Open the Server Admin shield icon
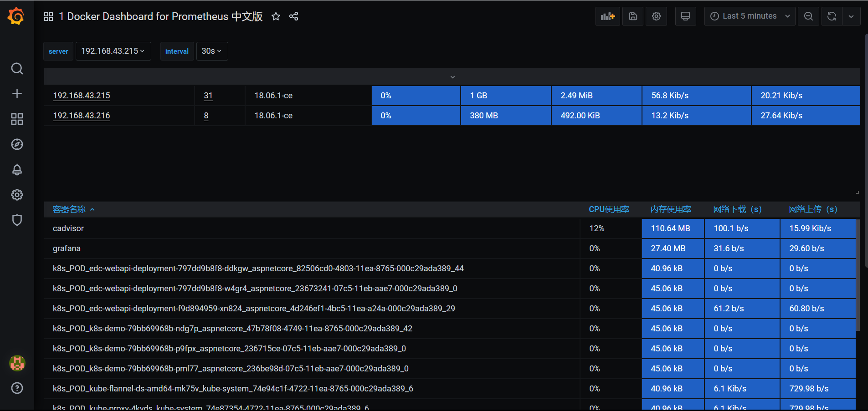The height and width of the screenshot is (411, 868). 17,220
